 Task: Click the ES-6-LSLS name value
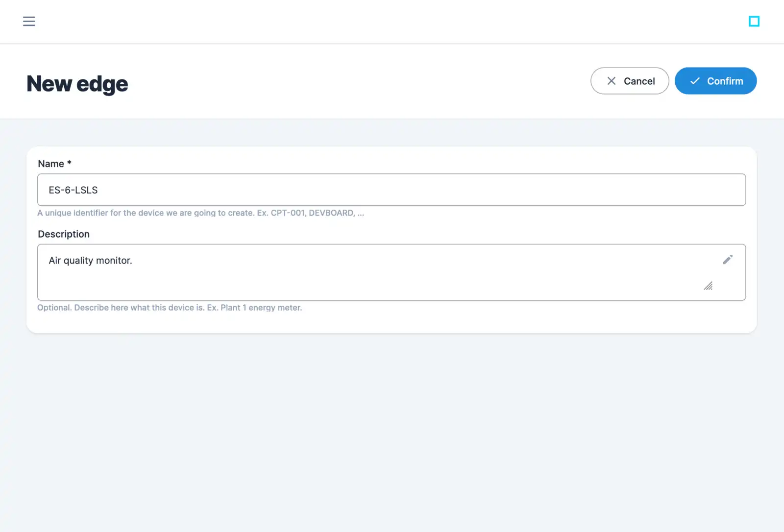pos(73,190)
